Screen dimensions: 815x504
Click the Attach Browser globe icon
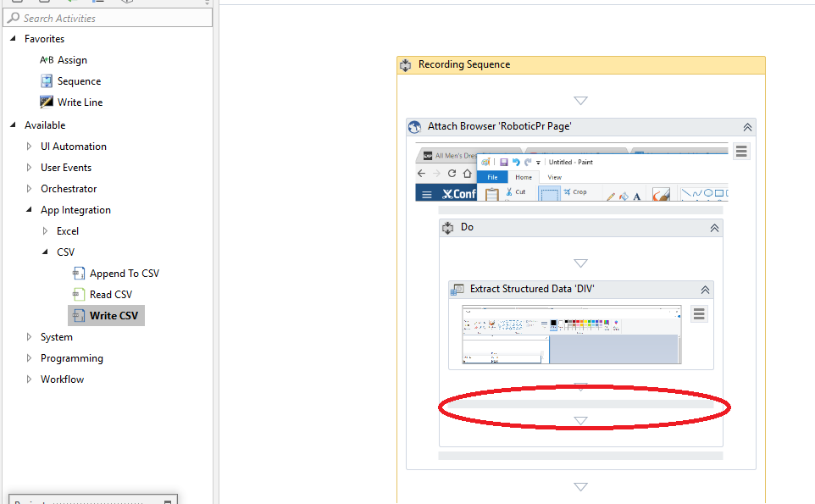point(415,127)
